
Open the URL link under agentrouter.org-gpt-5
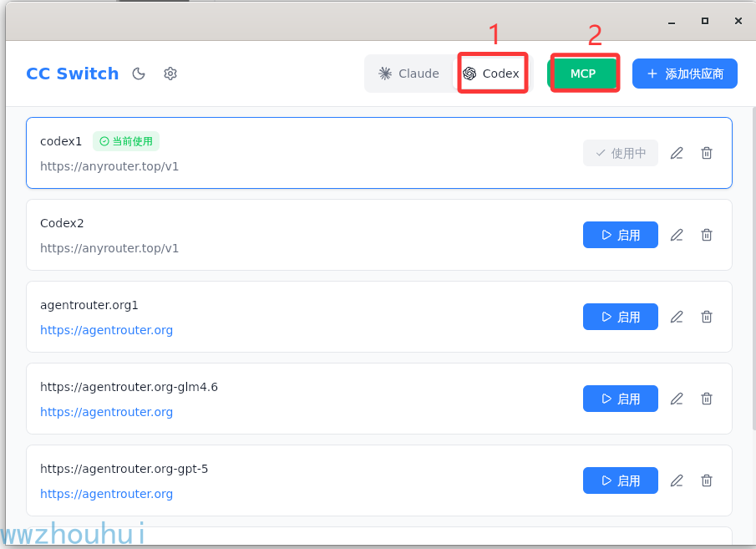tap(107, 495)
